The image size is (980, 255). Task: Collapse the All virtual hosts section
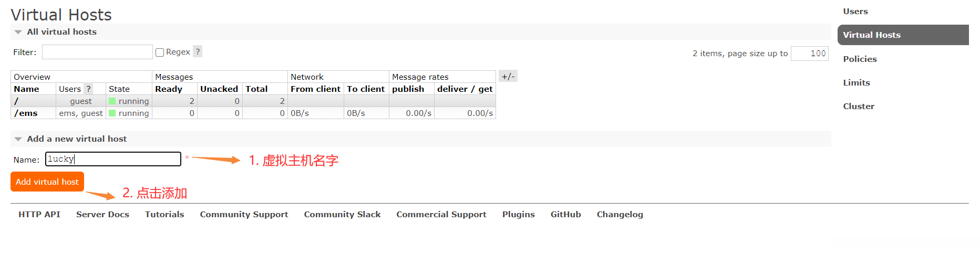click(x=61, y=32)
